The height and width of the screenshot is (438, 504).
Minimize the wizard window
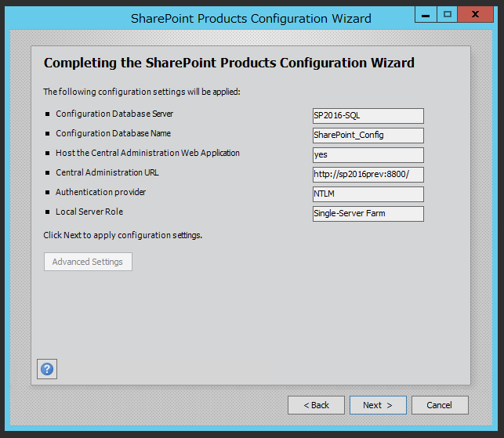click(426, 14)
